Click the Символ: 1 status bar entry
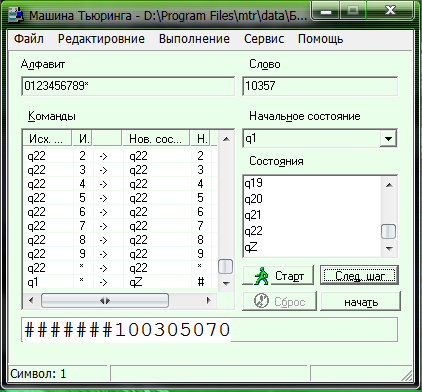The width and height of the screenshot is (422, 392). point(57,374)
